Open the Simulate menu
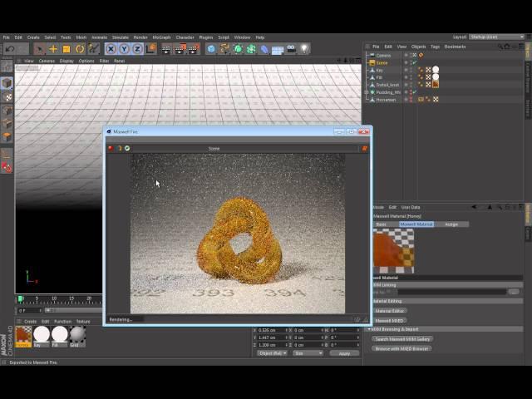Screen dimensions: 532x399 point(121,37)
